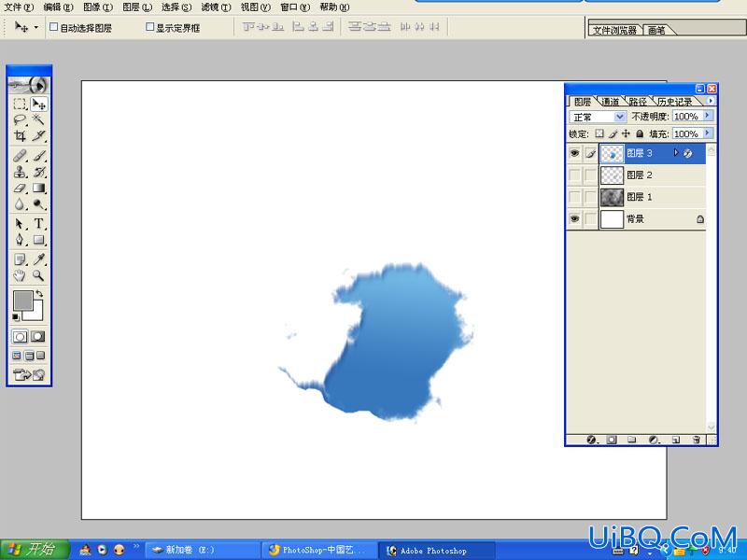Select the Eyedropper tool
This screenshot has height=560, width=747.
[x=38, y=259]
